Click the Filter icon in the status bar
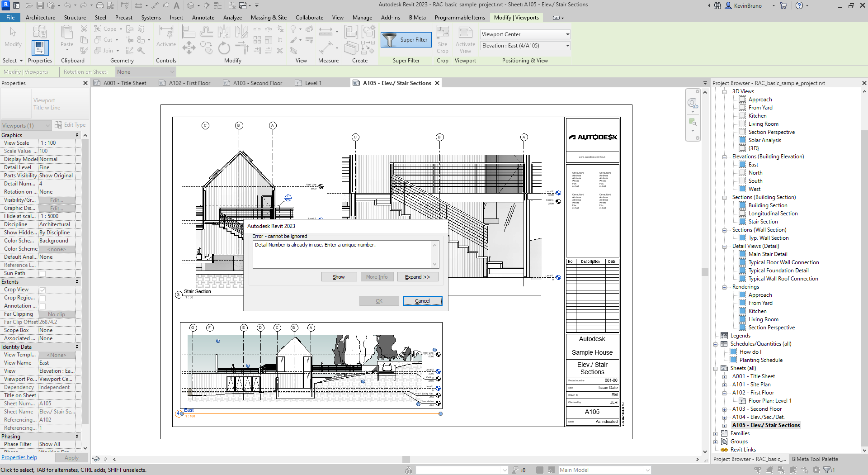This screenshot has width=868, height=475. click(x=827, y=470)
